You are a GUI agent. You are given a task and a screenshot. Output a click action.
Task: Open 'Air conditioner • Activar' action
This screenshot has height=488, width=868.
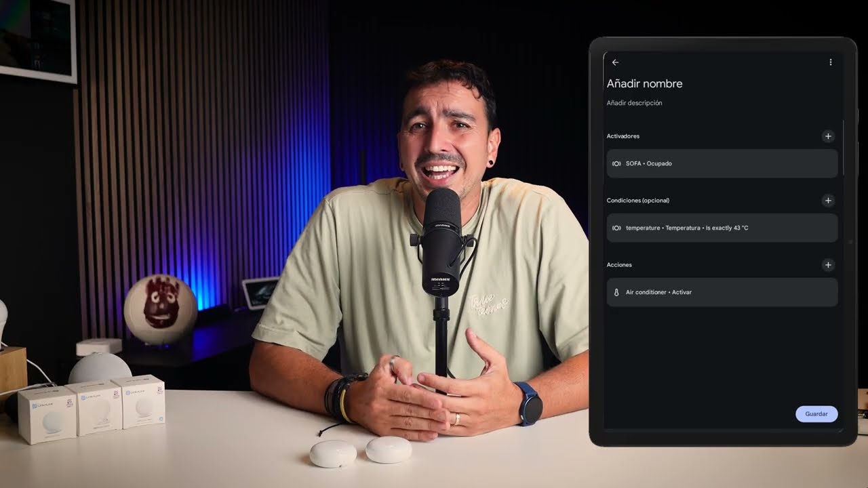tap(722, 292)
